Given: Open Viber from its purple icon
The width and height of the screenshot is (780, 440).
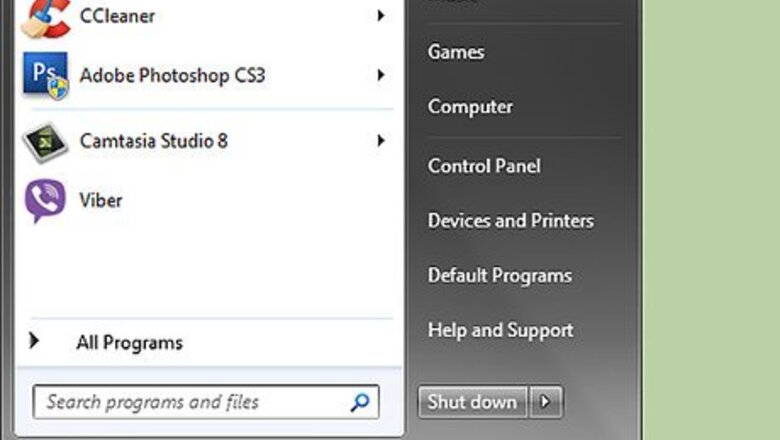Looking at the screenshot, I should [x=45, y=200].
